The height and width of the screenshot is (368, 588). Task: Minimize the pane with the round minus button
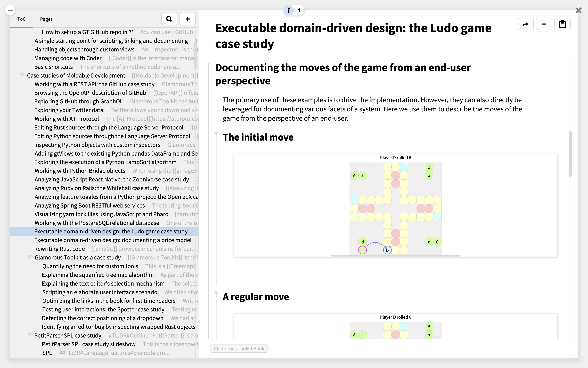click(x=10, y=10)
